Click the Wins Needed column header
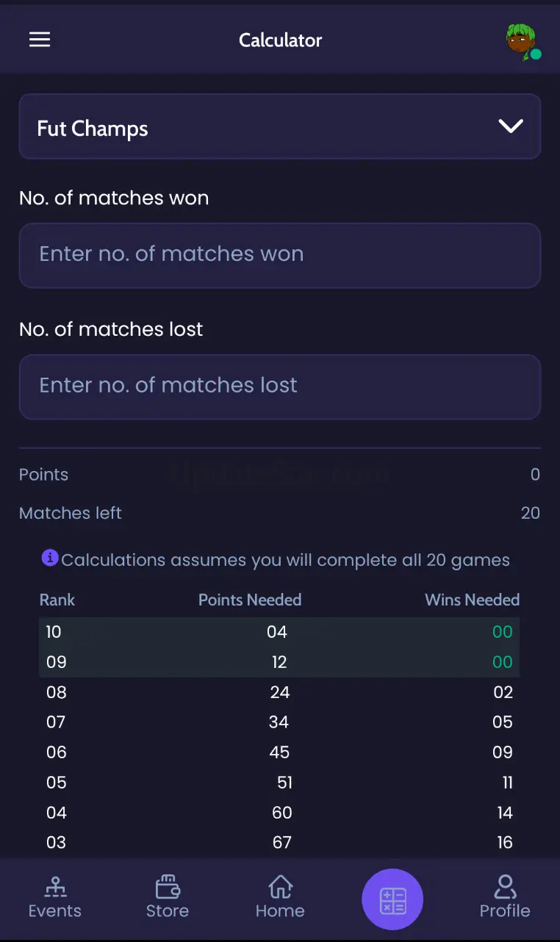560x942 pixels. 472,600
